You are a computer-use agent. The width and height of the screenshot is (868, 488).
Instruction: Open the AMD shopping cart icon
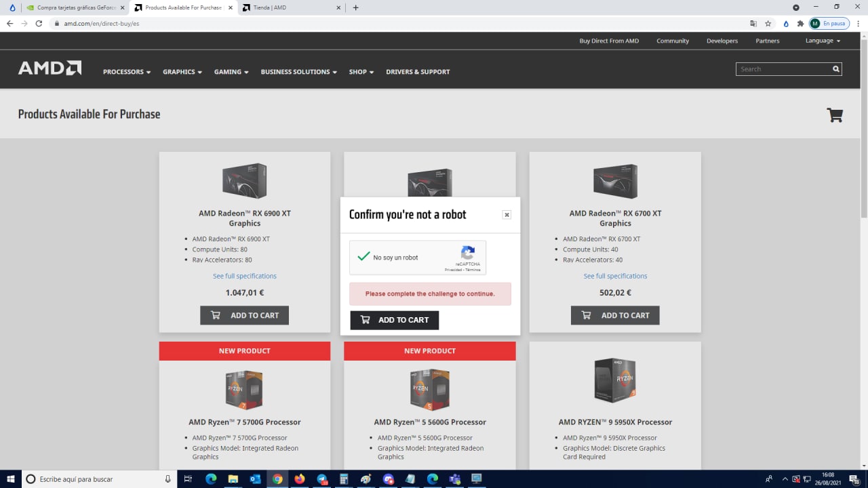(x=835, y=115)
